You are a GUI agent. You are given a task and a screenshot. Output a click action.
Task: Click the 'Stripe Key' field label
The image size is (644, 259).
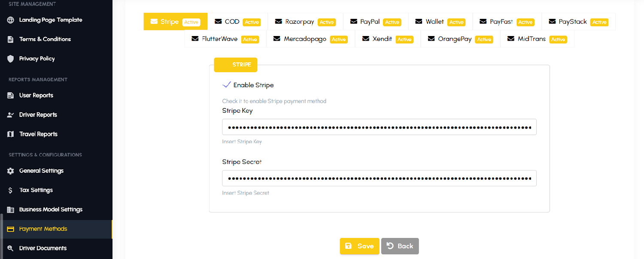pos(237,111)
